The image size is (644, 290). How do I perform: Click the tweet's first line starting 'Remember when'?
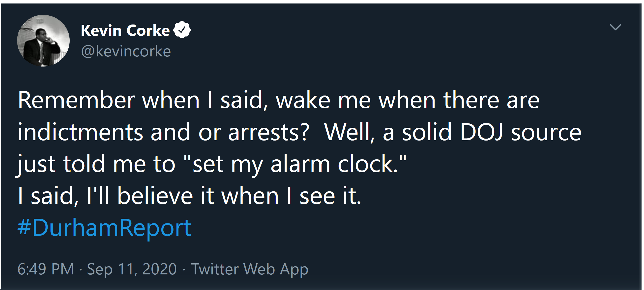tap(279, 100)
